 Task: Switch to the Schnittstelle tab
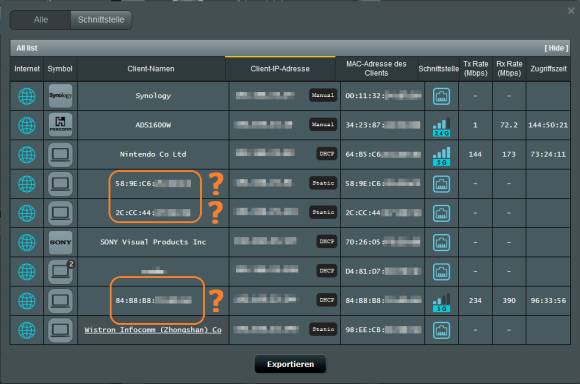pyautogui.click(x=101, y=20)
